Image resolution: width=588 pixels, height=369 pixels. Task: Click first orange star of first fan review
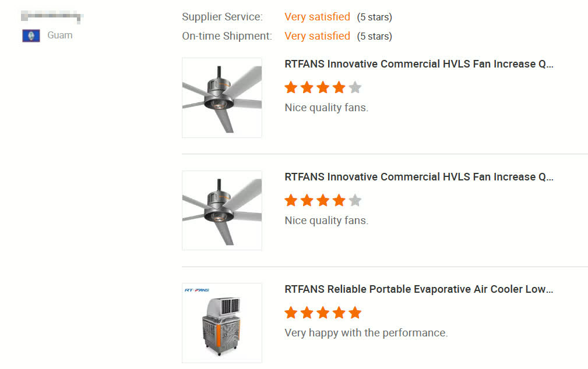[291, 88]
